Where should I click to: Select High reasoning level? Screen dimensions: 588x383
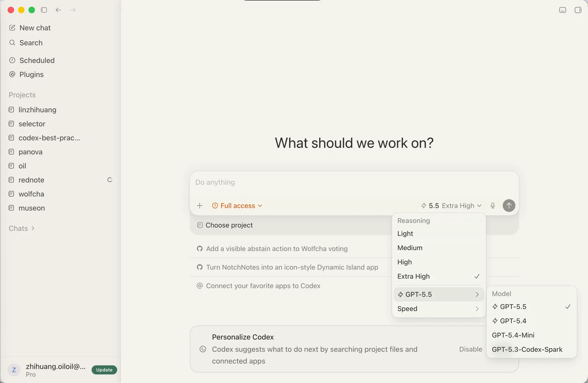point(439,262)
